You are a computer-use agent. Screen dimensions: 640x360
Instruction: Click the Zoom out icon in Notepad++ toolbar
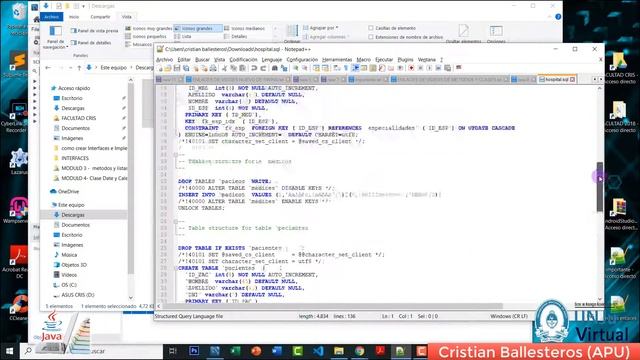[x=305, y=68]
